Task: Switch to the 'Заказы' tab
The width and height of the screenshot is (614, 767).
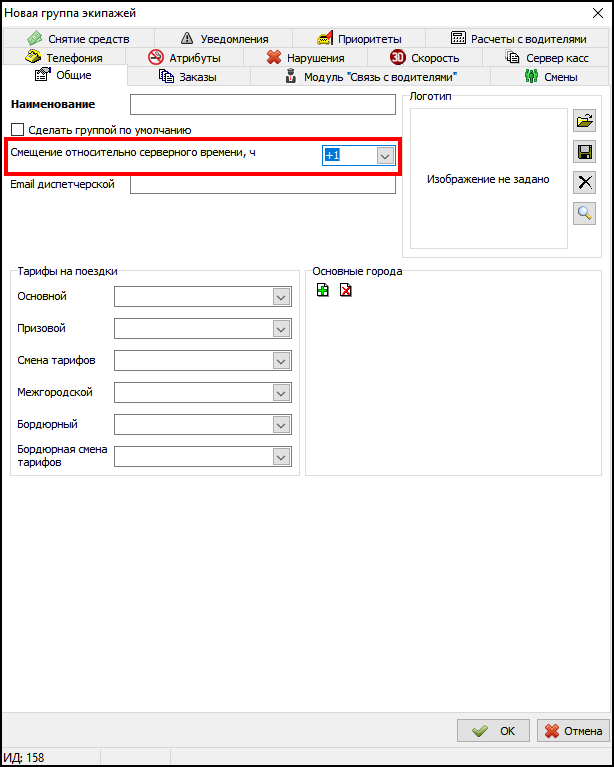Action: [188, 77]
